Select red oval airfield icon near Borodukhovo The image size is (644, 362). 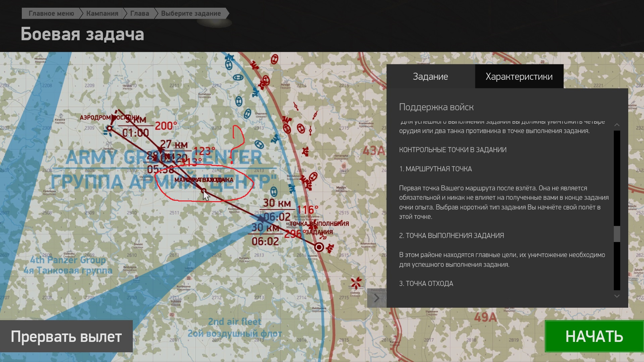tap(313, 176)
